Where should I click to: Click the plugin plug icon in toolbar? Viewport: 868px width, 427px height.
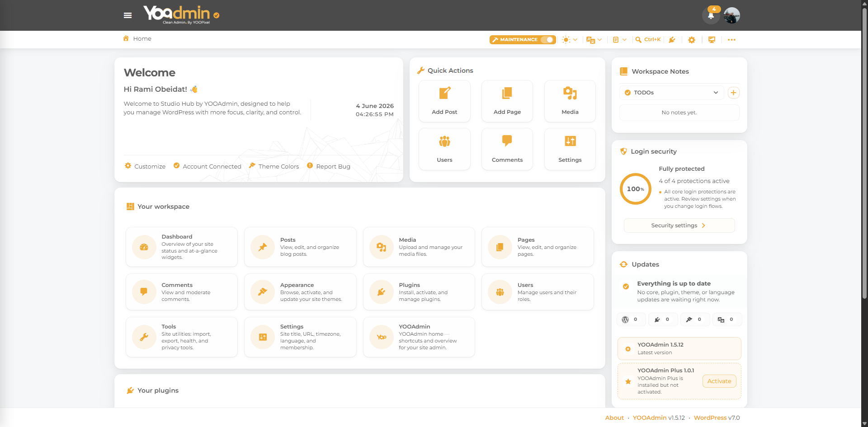(x=672, y=40)
